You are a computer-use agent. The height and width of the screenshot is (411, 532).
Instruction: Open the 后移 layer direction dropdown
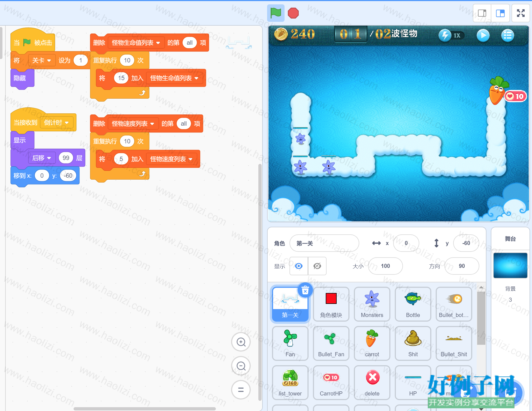click(42, 158)
